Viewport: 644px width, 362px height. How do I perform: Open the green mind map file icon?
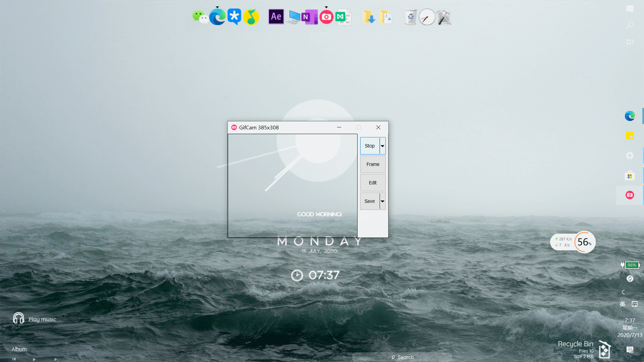343,17
